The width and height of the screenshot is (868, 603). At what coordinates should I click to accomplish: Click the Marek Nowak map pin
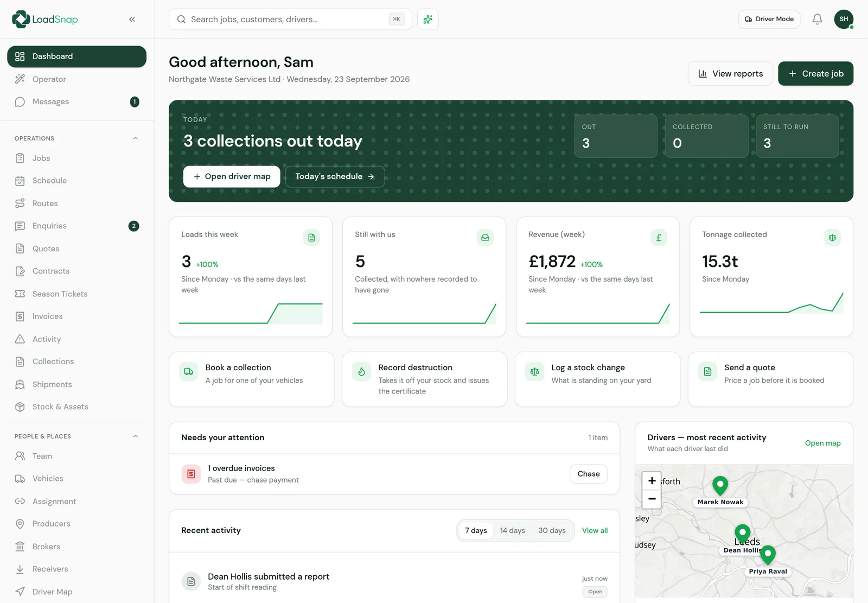coord(720,485)
